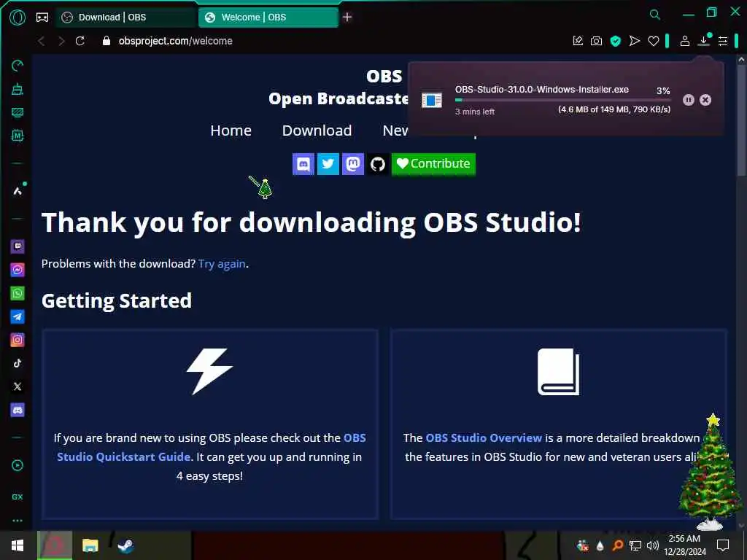
Task: Open the OBS Discord server icon
Action: point(303,164)
